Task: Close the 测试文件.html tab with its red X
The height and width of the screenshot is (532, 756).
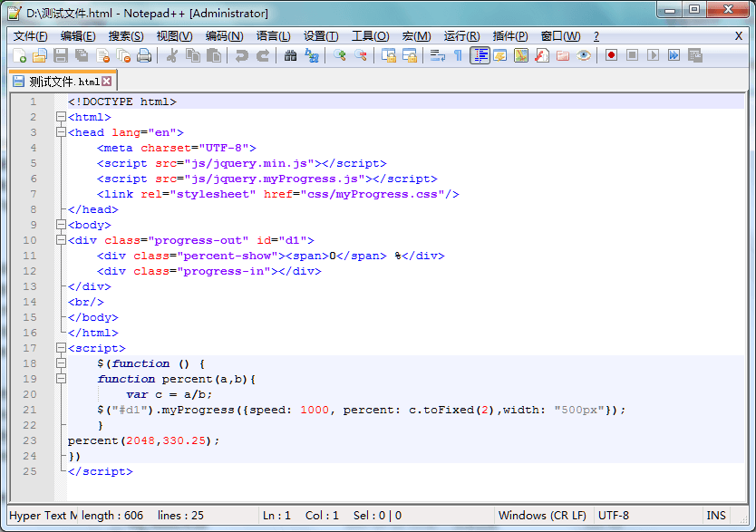Action: point(107,82)
